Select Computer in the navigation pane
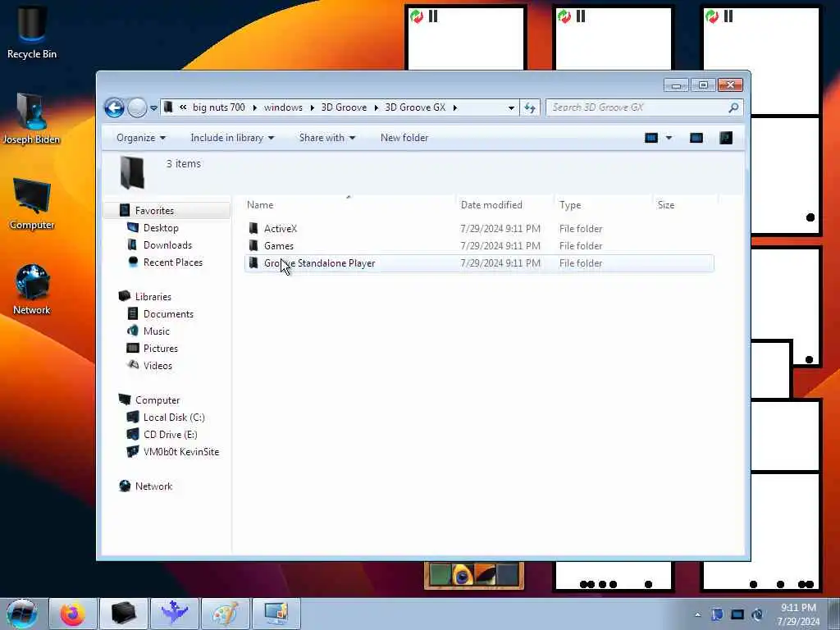The width and height of the screenshot is (840, 630). click(x=157, y=400)
